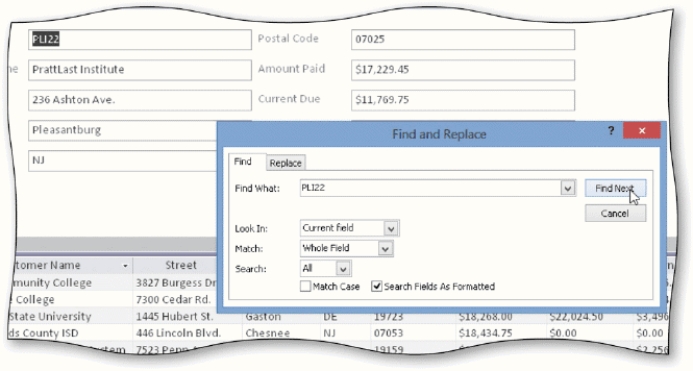Screen dimensions: 693x371
Task: Expand the Look In dropdown
Action: click(391, 229)
